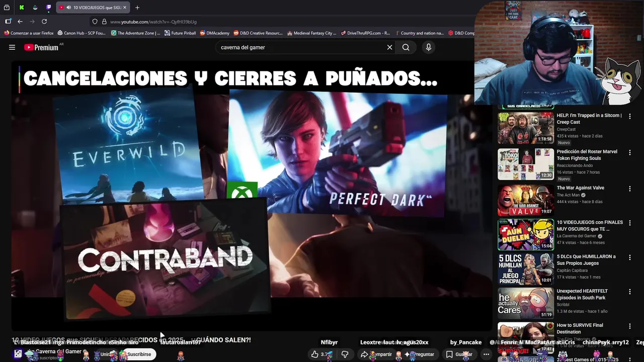
Task: Open the 'D&D Creative Resourc...' bookmark
Action: pyautogui.click(x=258, y=33)
